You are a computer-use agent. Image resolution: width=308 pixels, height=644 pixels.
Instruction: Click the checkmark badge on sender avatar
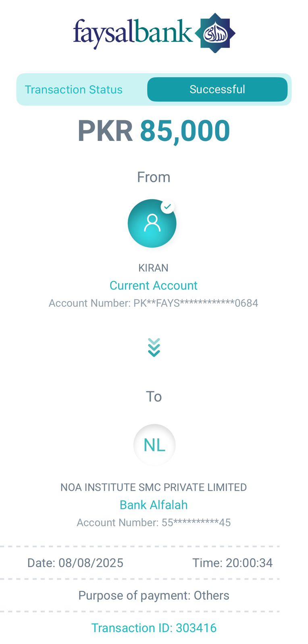tap(168, 206)
